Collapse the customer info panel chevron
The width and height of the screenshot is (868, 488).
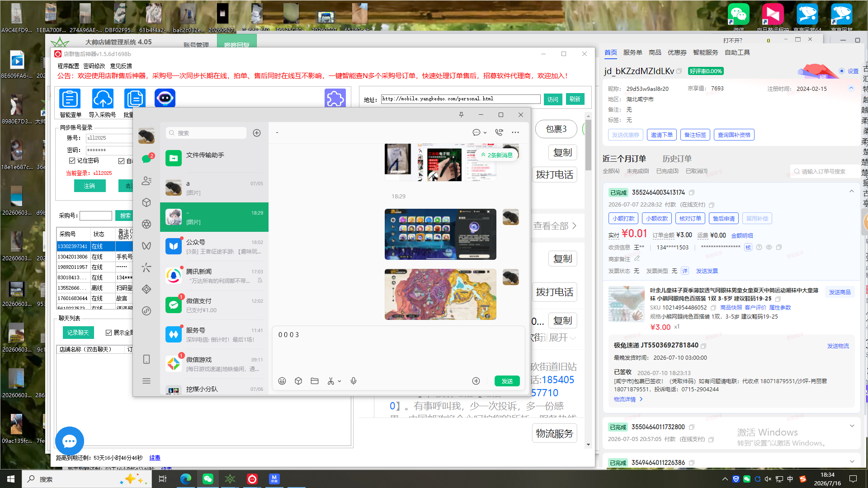[851, 88]
